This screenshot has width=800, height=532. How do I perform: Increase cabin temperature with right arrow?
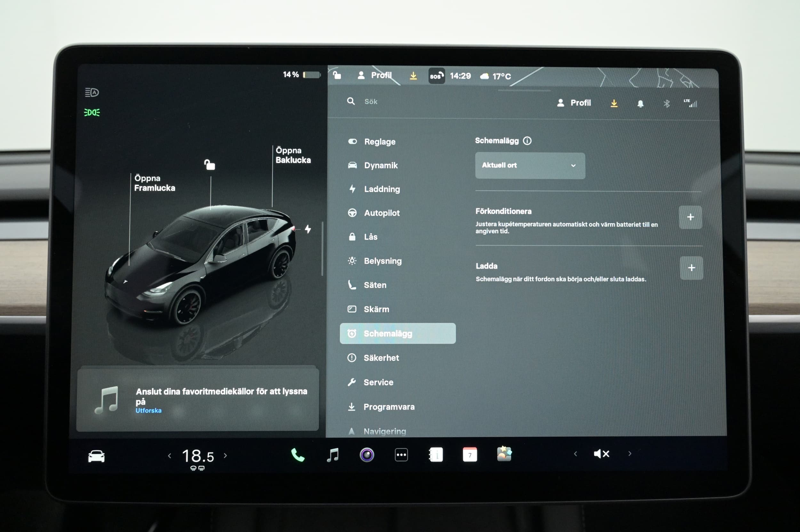coord(225,455)
